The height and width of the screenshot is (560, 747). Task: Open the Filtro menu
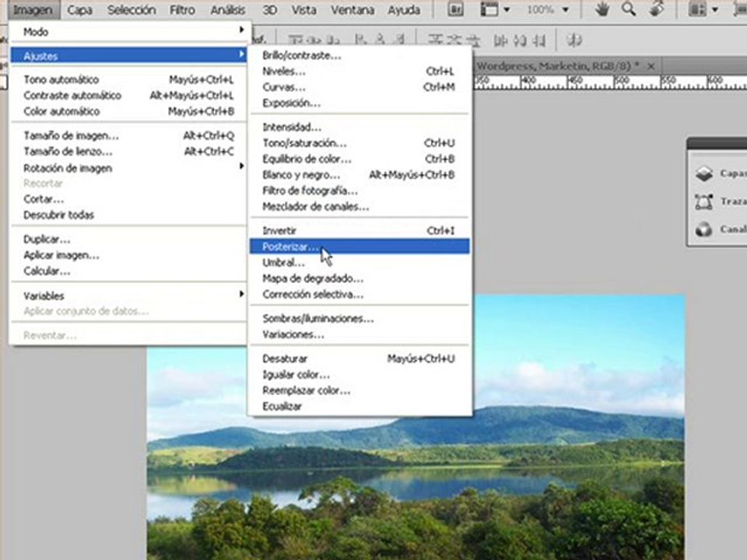point(182,9)
